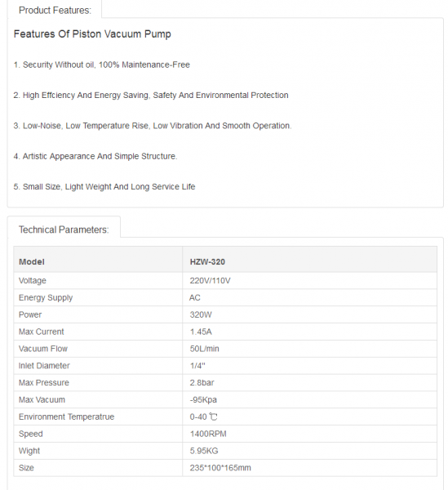
Task: Select the 1400RPM speed value
Action: coord(208,434)
